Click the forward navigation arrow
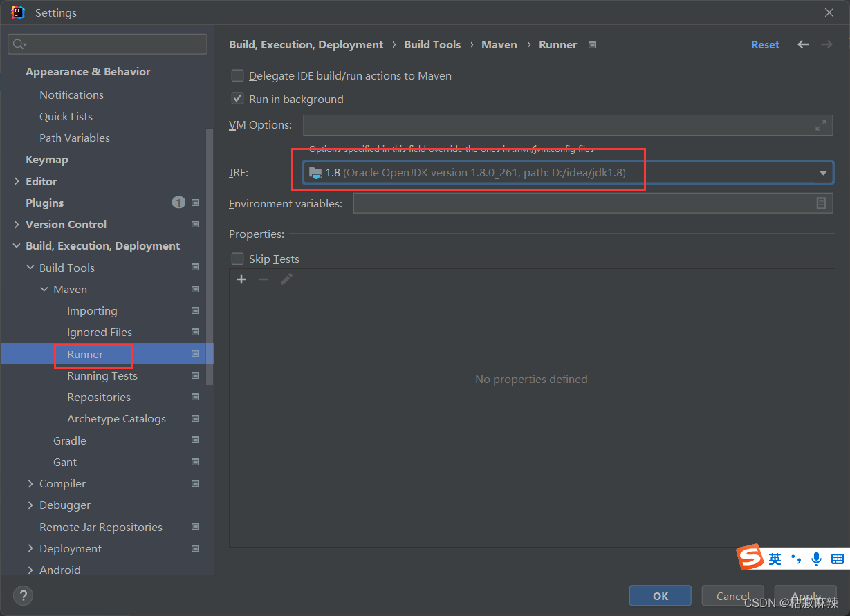Screen dimensions: 850x616 point(826,44)
